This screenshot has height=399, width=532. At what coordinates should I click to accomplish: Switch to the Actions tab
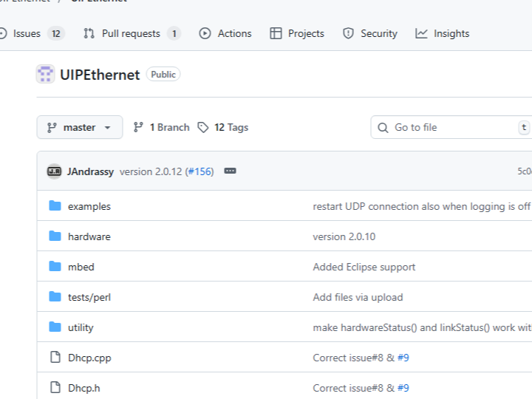pyautogui.click(x=225, y=33)
